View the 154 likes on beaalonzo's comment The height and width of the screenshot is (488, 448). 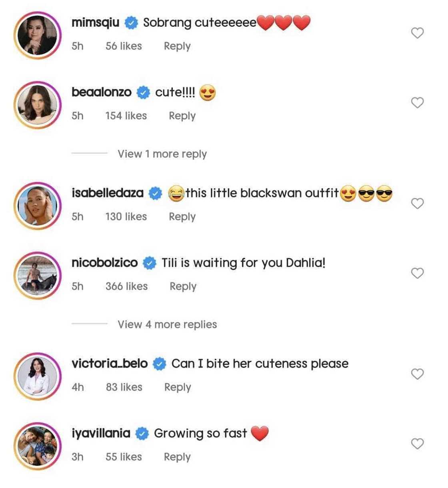(126, 116)
